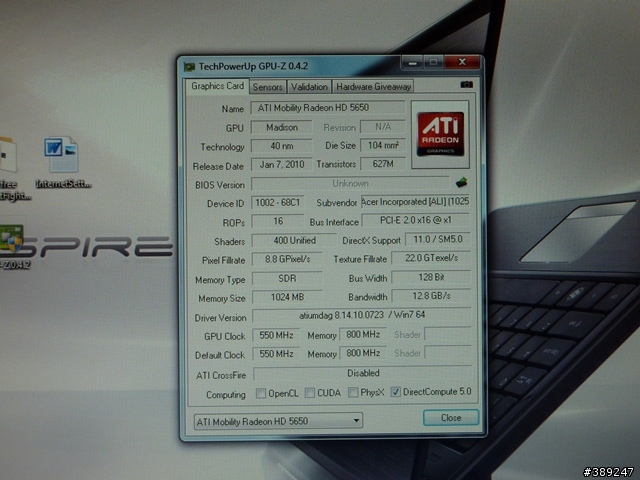Click the Texture Fillrate field 22.0 GTexel/s
This screenshot has height=480, width=640.
pyautogui.click(x=431, y=258)
